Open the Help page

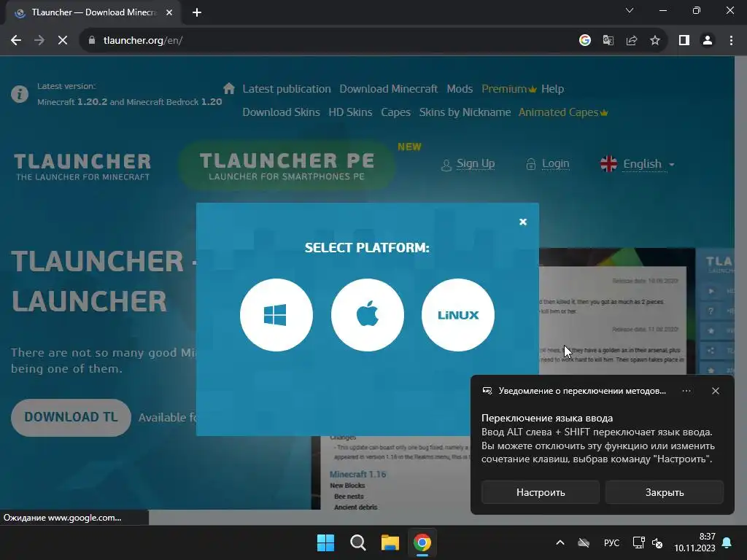tap(552, 89)
